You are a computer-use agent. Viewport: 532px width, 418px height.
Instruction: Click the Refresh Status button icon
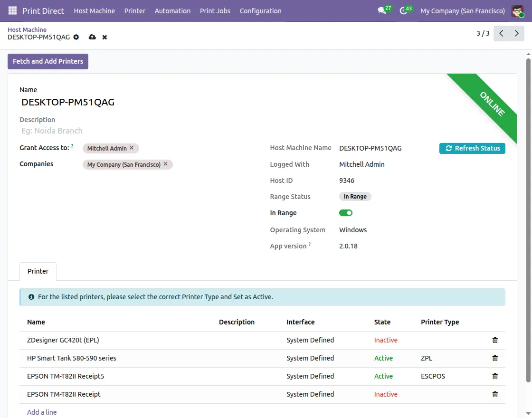[448, 148]
